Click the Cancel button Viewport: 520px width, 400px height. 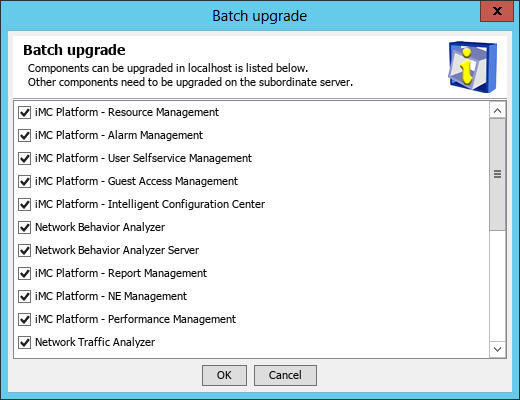coord(285,375)
